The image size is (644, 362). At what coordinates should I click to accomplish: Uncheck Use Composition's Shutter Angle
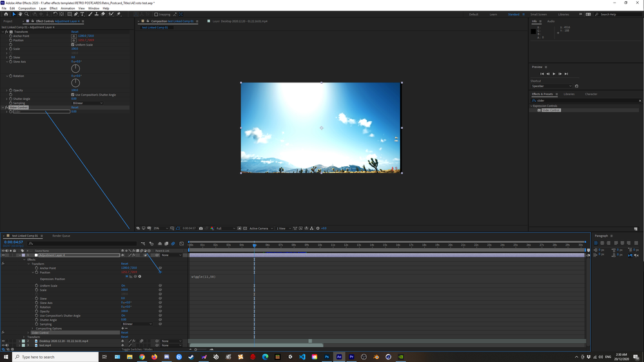[x=73, y=95]
